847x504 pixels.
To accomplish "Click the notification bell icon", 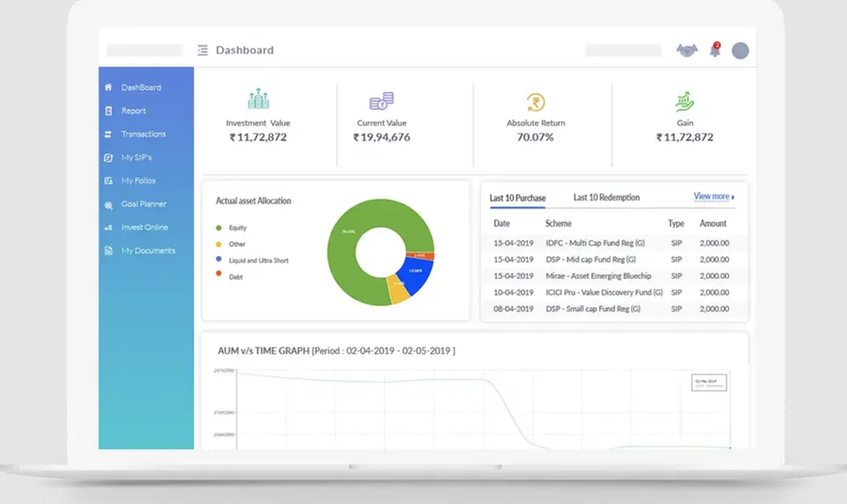I will [714, 50].
